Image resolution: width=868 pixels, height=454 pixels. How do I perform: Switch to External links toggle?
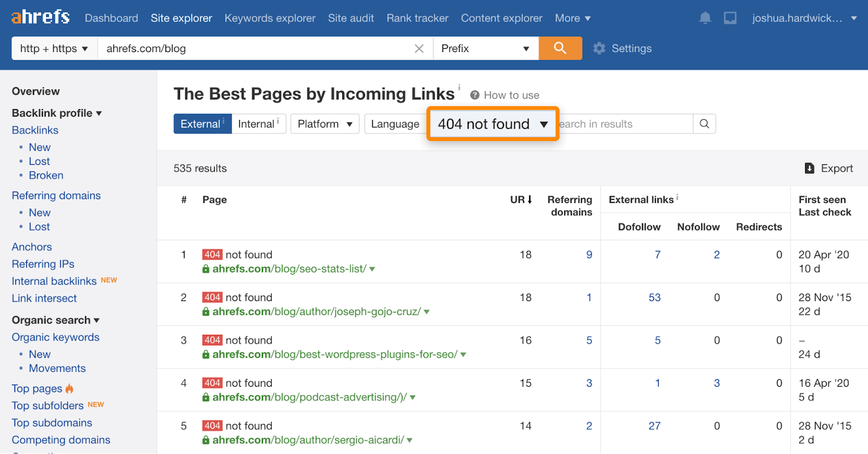(202, 124)
